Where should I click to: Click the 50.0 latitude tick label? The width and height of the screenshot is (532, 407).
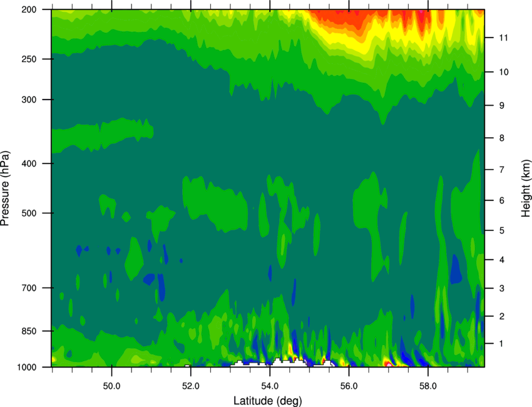tap(111, 386)
